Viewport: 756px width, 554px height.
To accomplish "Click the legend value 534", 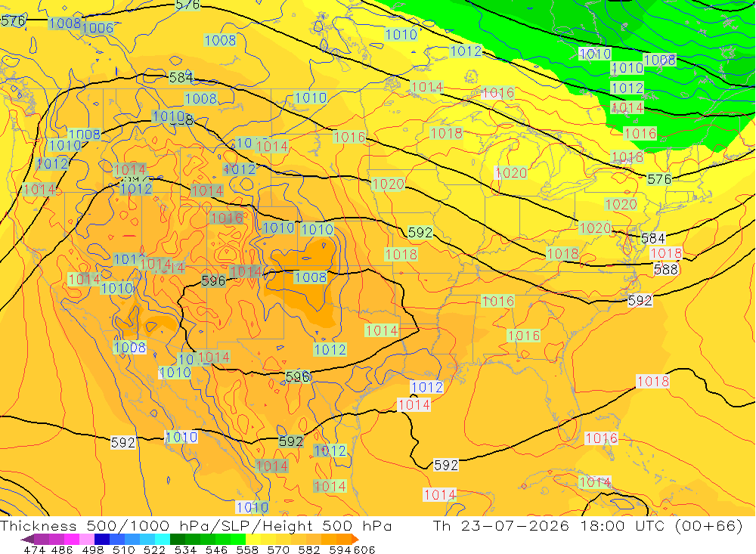I will [185, 549].
